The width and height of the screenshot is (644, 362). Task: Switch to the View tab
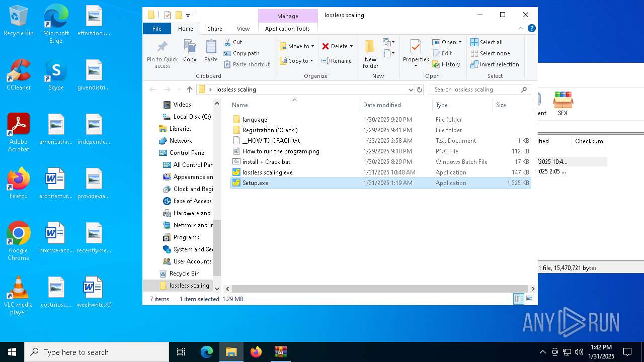coord(243,29)
